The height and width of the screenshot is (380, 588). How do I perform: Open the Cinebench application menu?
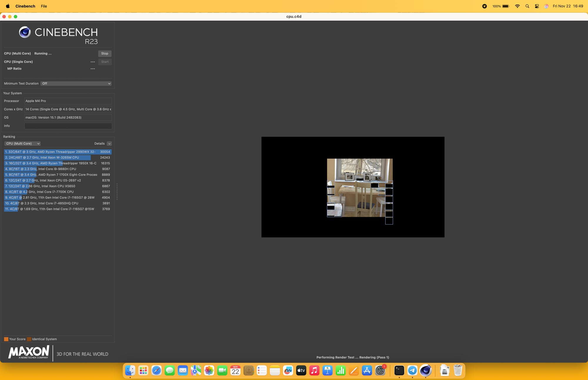[x=25, y=6]
